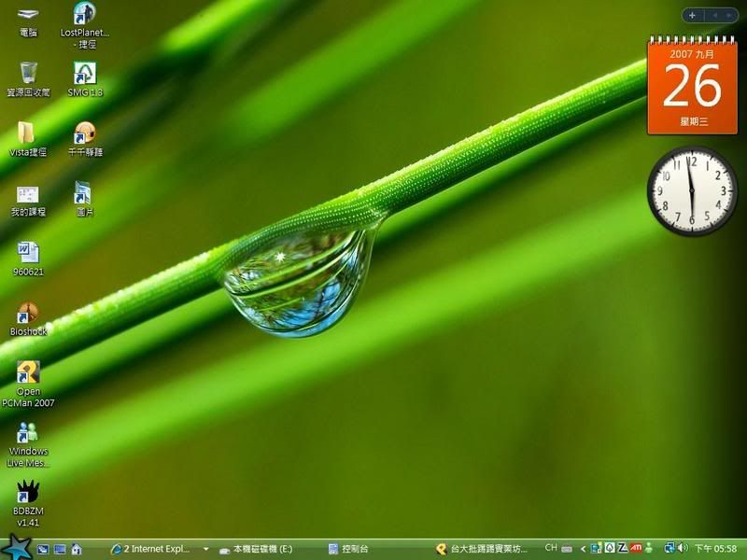This screenshot has height=560, width=747.
Task: Expand the Internet Explorer taskbar group
Action: [x=205, y=549]
